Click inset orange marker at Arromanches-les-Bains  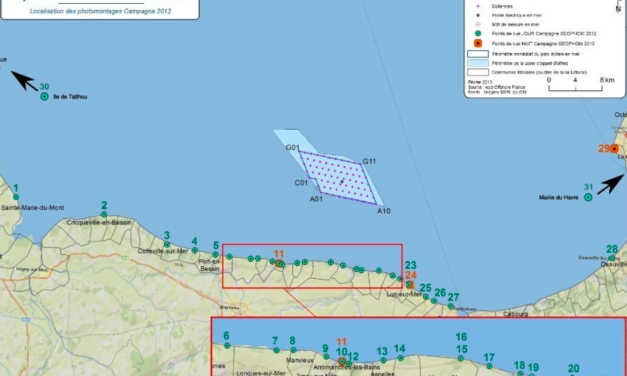(342, 362)
